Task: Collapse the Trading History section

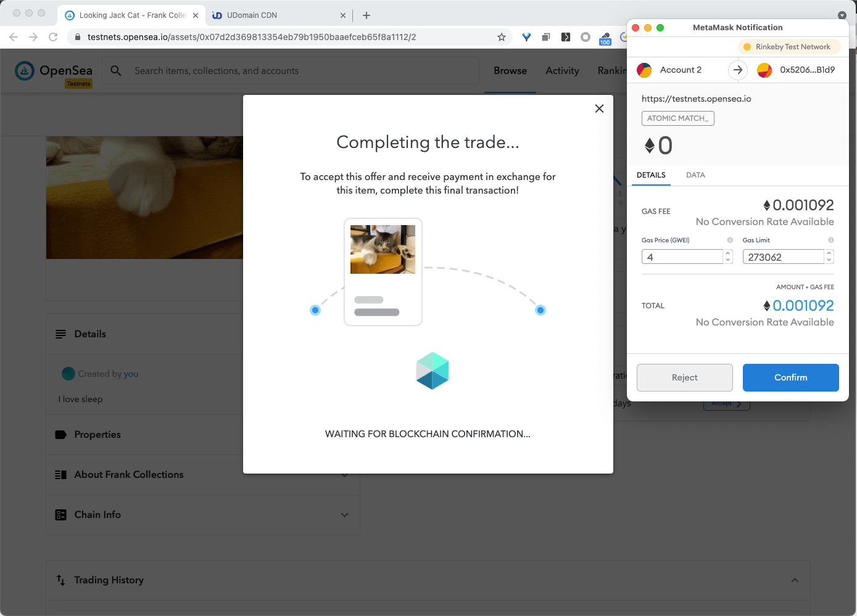Action: point(795,580)
